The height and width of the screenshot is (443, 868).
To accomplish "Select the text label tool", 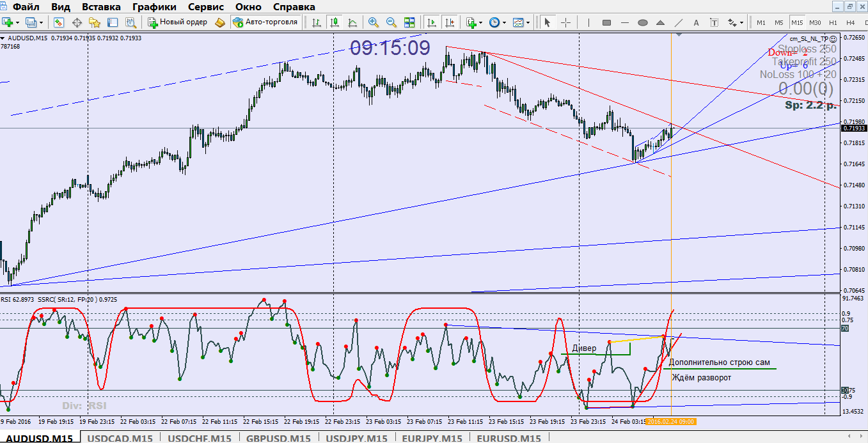I will pyautogui.click(x=714, y=22).
